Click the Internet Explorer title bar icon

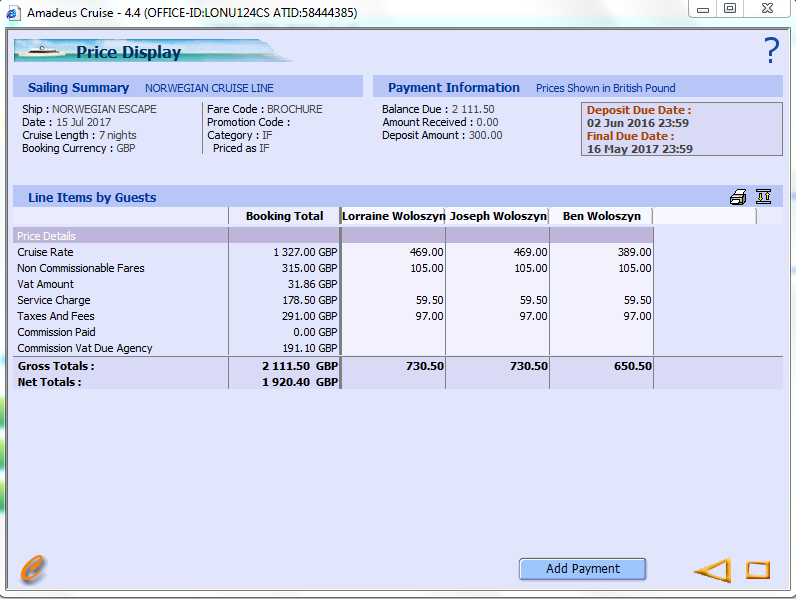coord(13,13)
